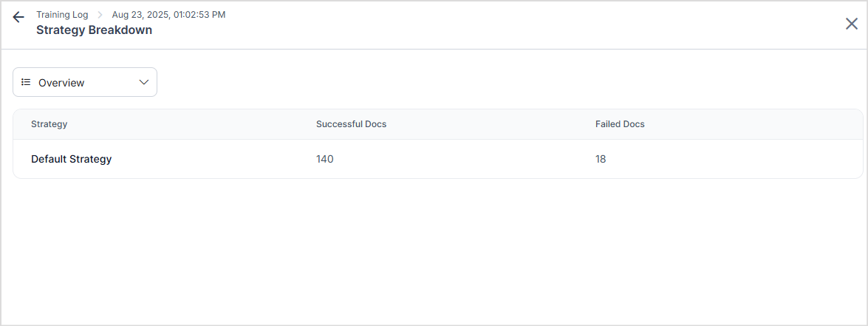Open the 140 successful docs link
This screenshot has height=326, width=868.
(324, 159)
